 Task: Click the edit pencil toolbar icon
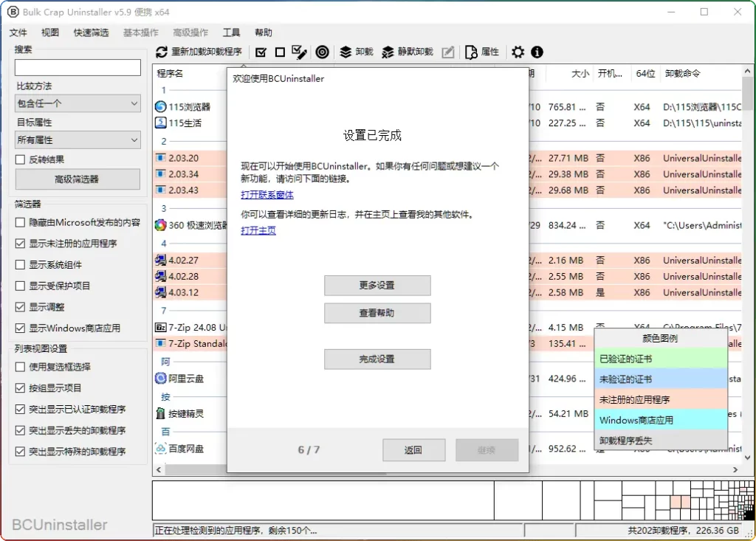(448, 52)
